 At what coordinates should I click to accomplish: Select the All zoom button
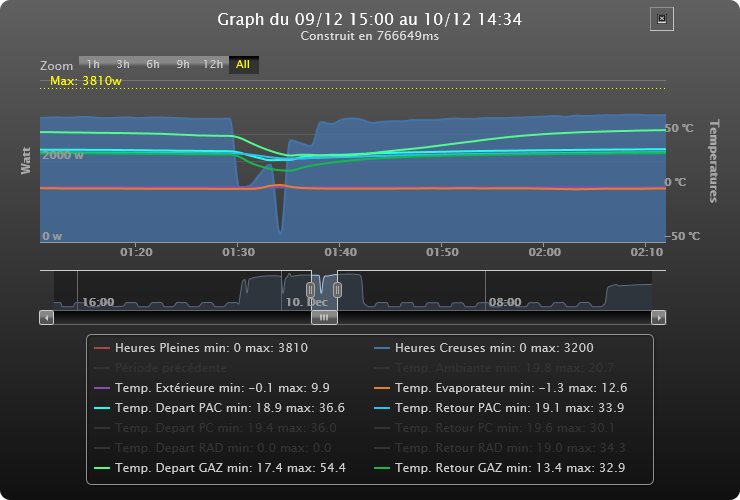243,64
